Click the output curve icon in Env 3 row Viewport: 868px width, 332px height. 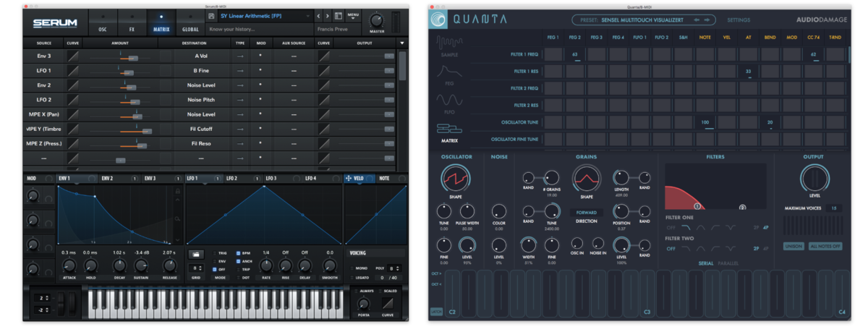coord(323,56)
